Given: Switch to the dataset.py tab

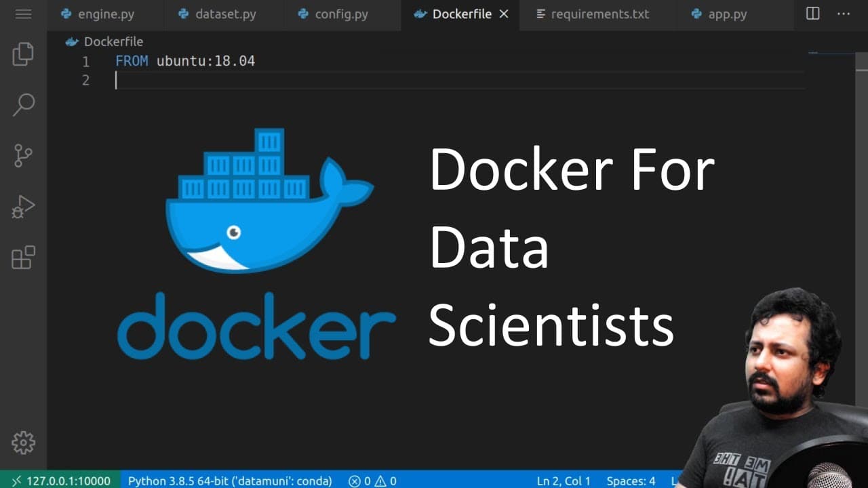Looking at the screenshot, I should pyautogui.click(x=223, y=14).
